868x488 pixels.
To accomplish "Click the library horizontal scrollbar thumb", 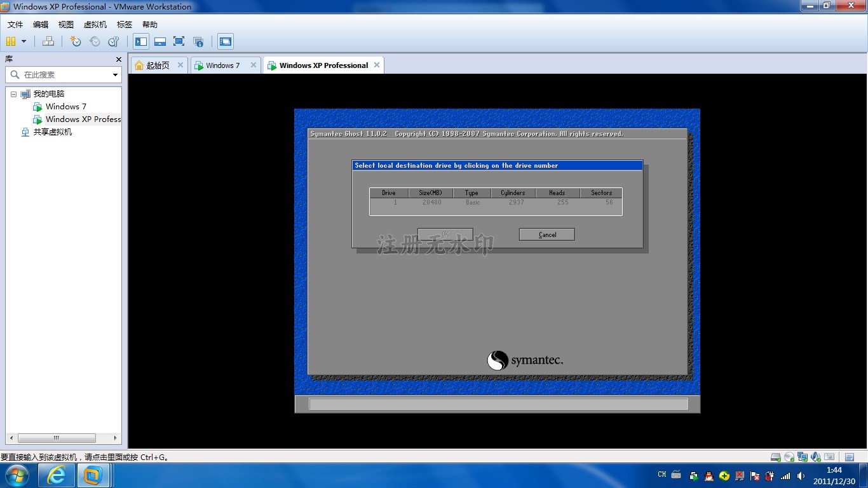I will click(57, 438).
